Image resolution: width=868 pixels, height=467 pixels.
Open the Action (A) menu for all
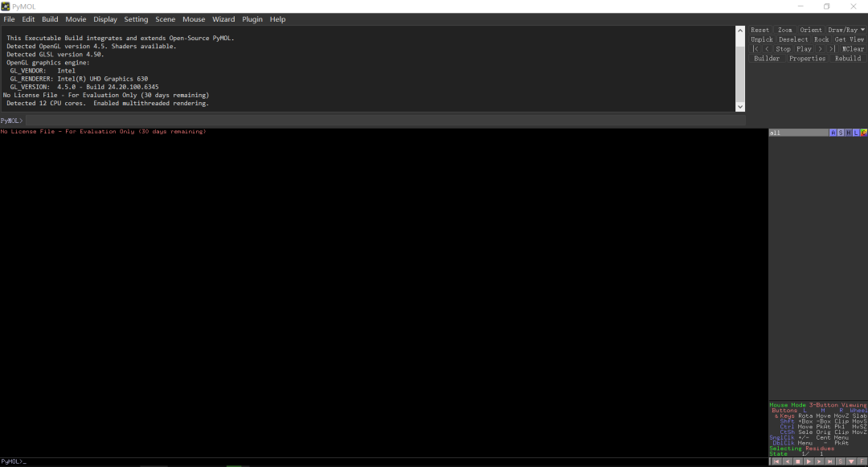point(833,133)
